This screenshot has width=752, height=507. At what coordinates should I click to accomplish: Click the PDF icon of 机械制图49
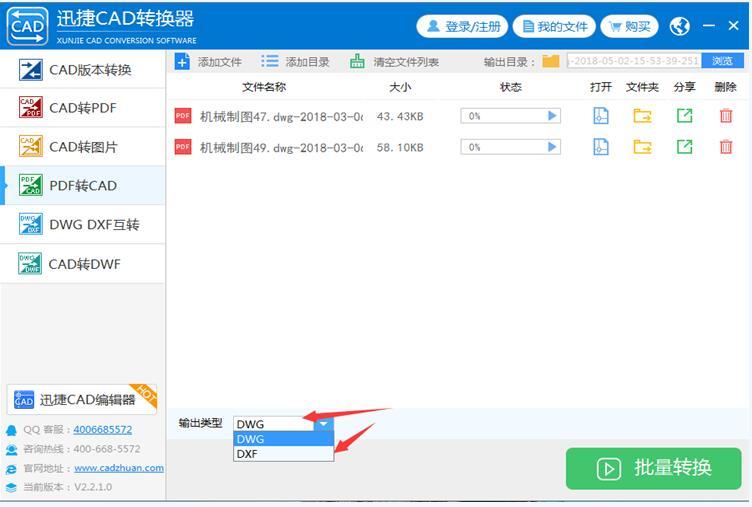coord(183,147)
